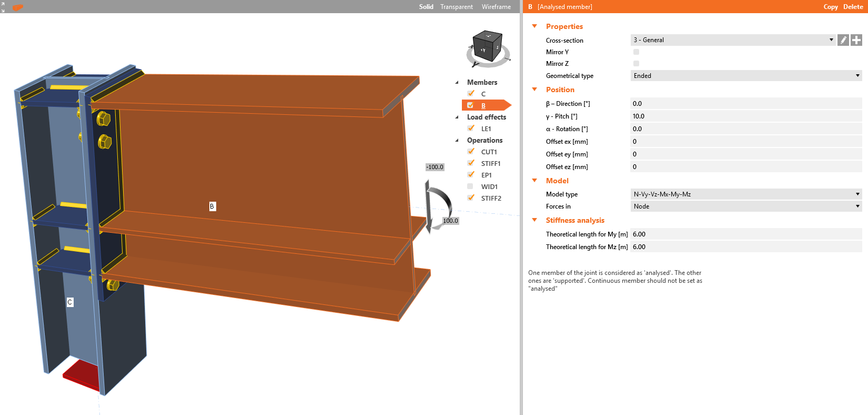
Task: Select the EP1 operation in tree
Action: pyautogui.click(x=486, y=175)
